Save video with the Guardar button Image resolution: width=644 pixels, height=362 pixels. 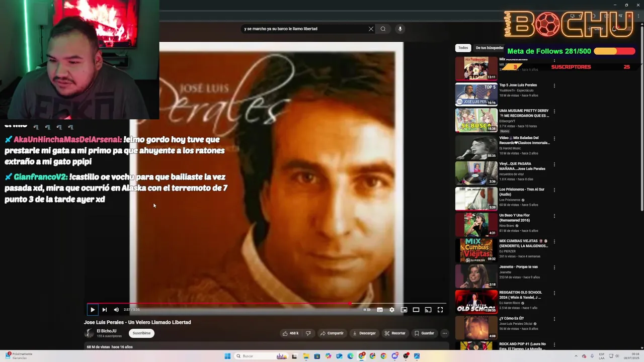[424, 333]
